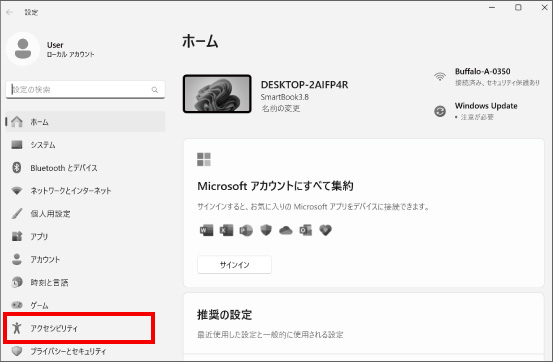Click User ローカル アカウント label
This screenshot has height=362, width=553.
[x=71, y=49]
